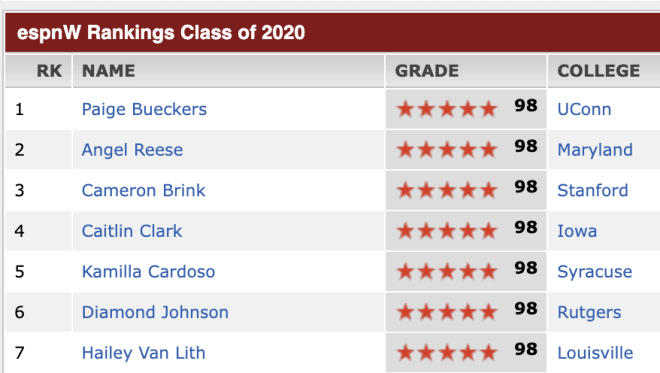Open Syracuse college link
660x373 pixels.
tap(594, 272)
